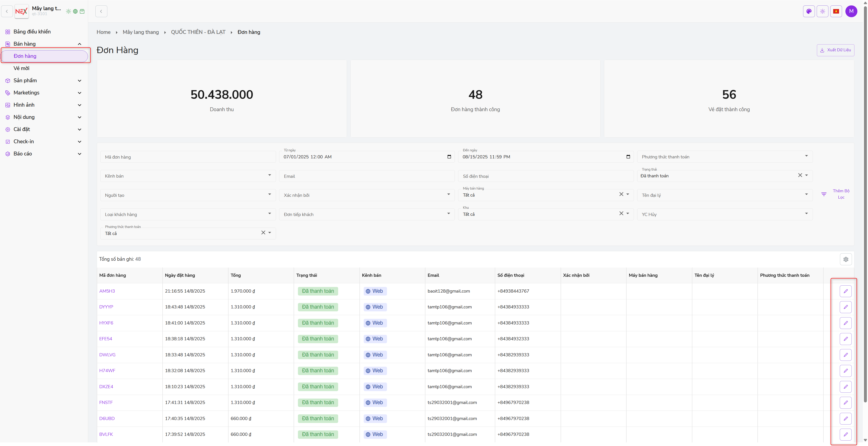Go to Bảng điều khiển in the sidebar
The width and height of the screenshot is (868, 446).
(x=32, y=32)
